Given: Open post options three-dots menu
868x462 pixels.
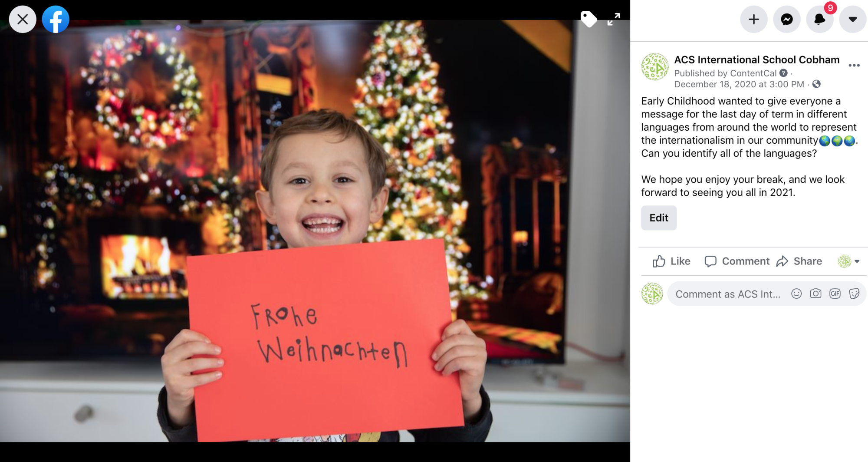Looking at the screenshot, I should click(x=854, y=66).
